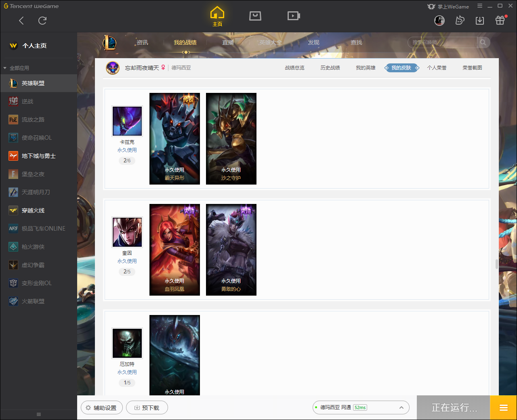Select 虚幻争霸 in sidebar
Screen dimensions: 517x420
point(39,265)
